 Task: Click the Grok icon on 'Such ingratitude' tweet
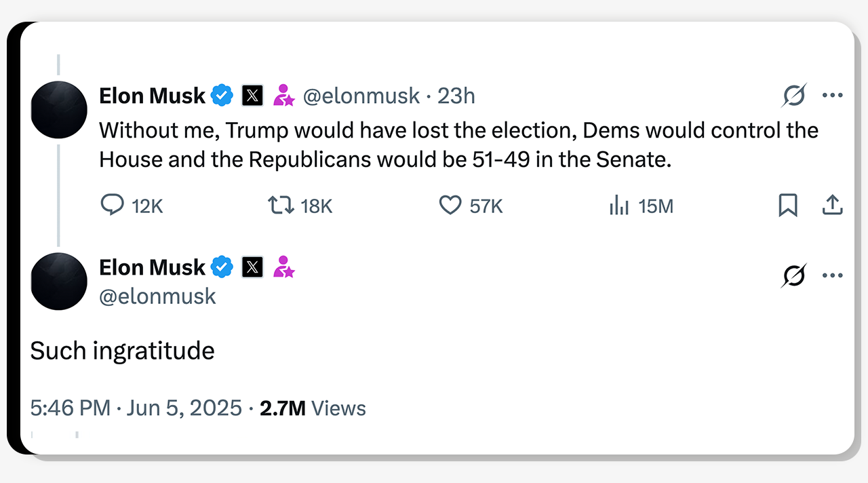click(793, 275)
